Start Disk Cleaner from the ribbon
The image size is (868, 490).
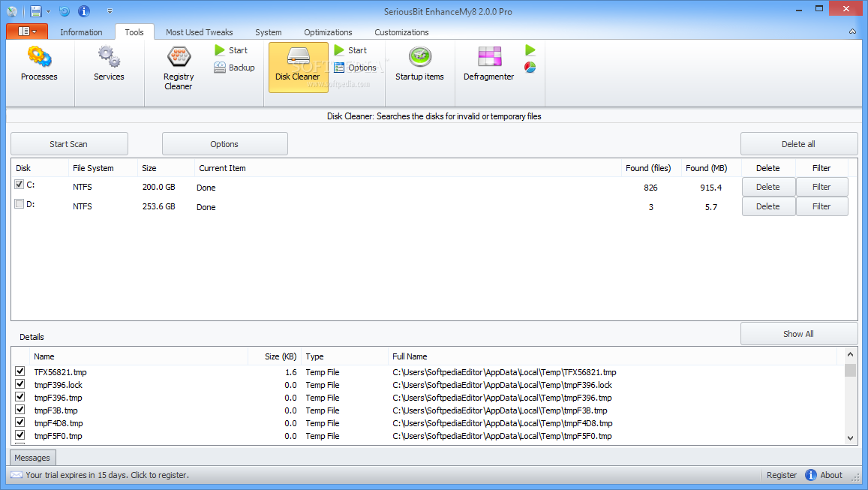point(350,50)
